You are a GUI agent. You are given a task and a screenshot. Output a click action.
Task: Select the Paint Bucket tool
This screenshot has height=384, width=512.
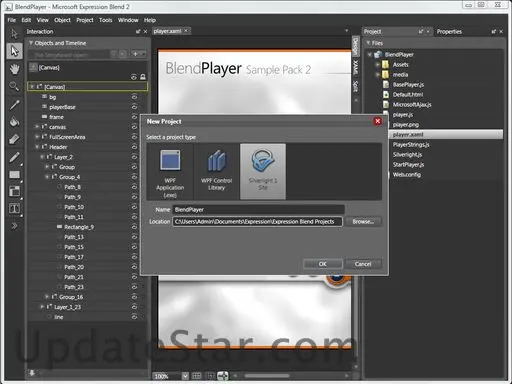14,122
